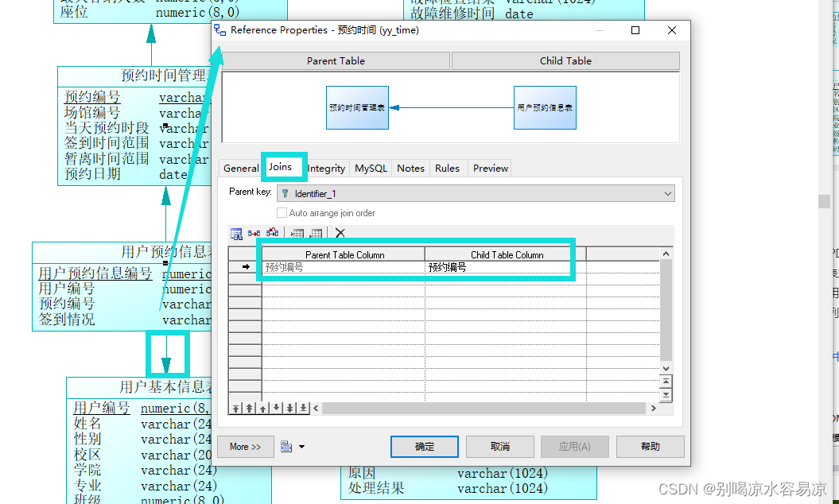
Task: Switch to the Preview tab
Action: tap(489, 169)
